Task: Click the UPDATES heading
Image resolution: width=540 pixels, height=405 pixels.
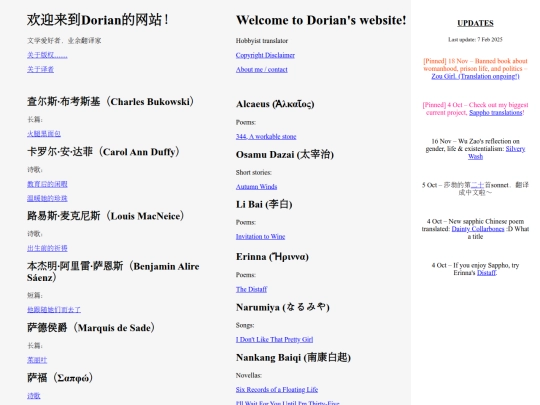Action: pos(475,23)
